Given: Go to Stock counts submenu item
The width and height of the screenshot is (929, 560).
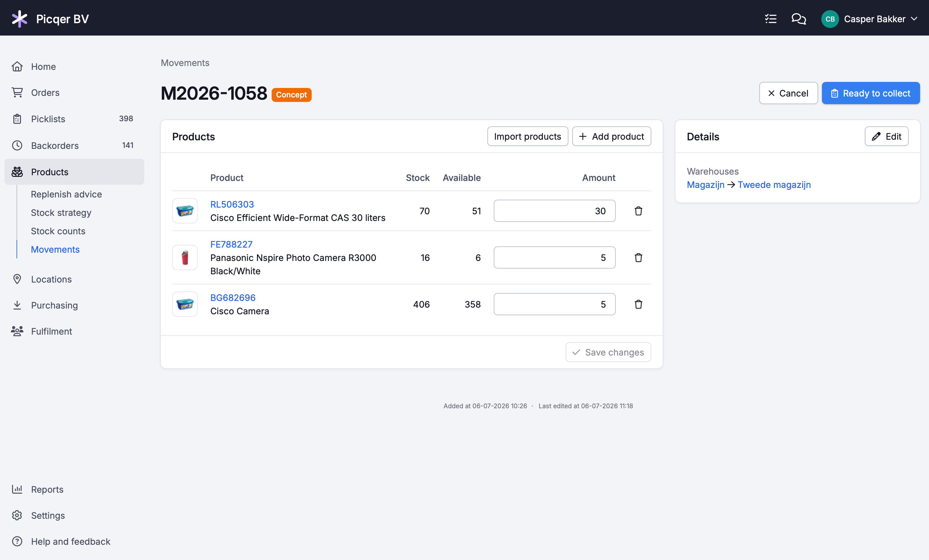Looking at the screenshot, I should [x=58, y=231].
